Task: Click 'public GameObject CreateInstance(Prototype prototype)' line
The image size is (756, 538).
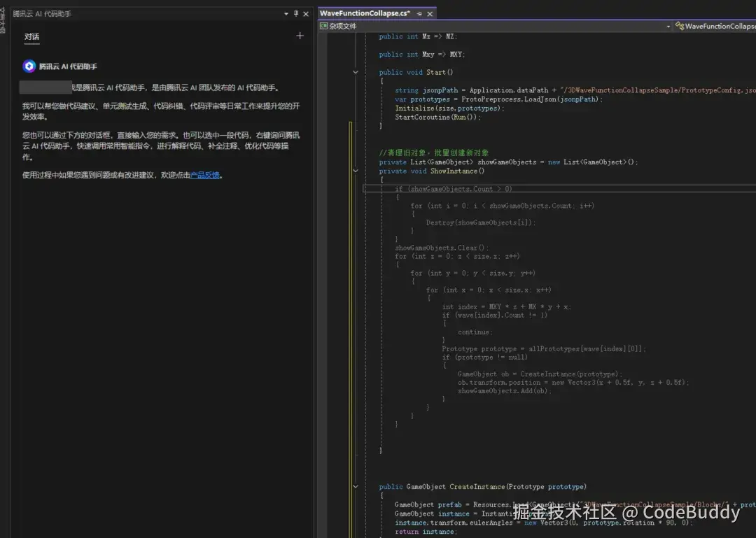Action: pos(482,487)
